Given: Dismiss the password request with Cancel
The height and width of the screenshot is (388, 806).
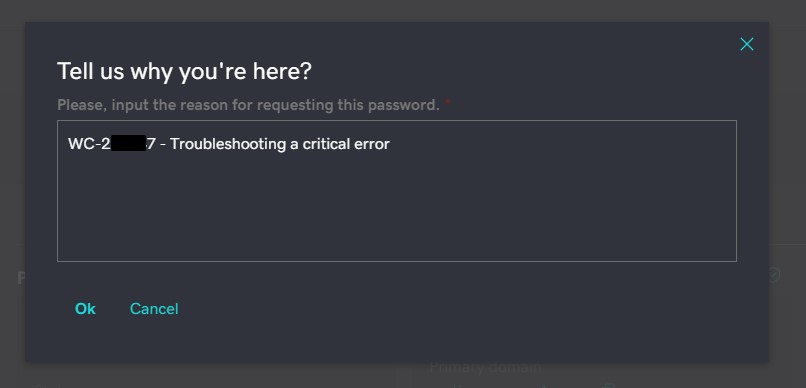Looking at the screenshot, I should point(154,308).
